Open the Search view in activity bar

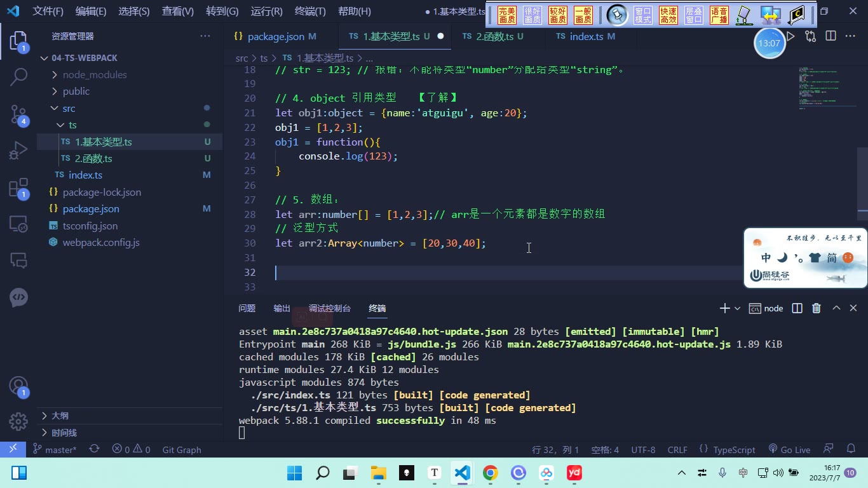pyautogui.click(x=18, y=78)
